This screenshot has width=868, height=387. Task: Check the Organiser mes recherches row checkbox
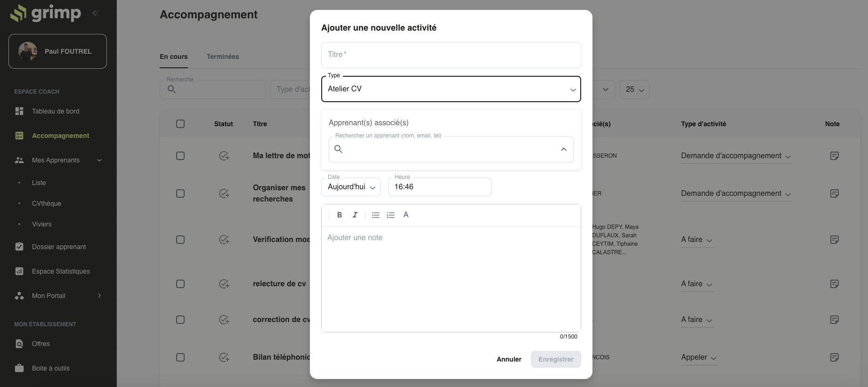(x=180, y=193)
